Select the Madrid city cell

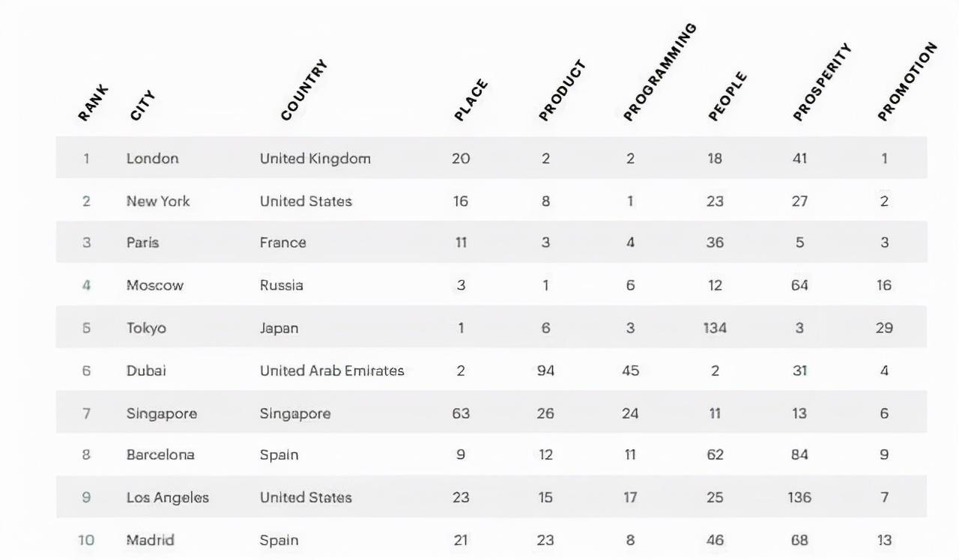(151, 541)
